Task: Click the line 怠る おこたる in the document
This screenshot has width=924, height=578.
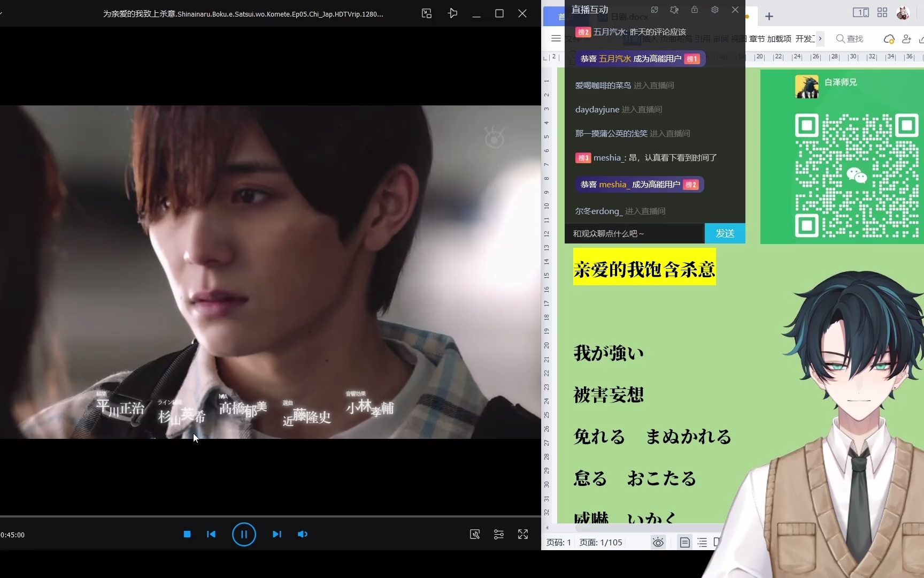Action: (635, 478)
